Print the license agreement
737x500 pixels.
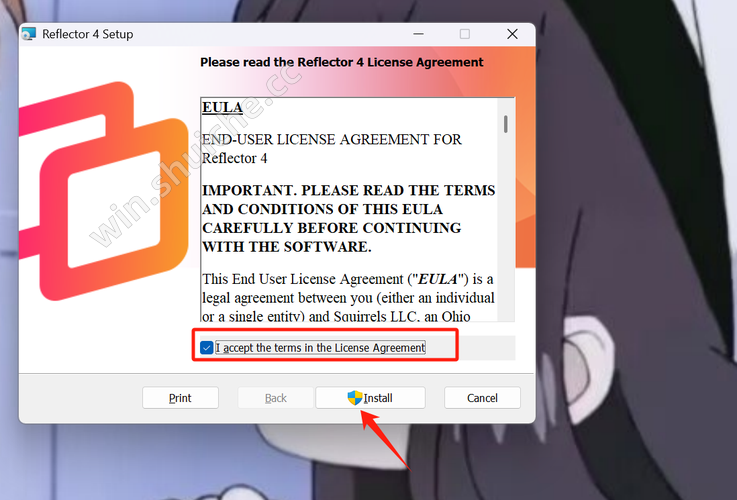click(180, 398)
